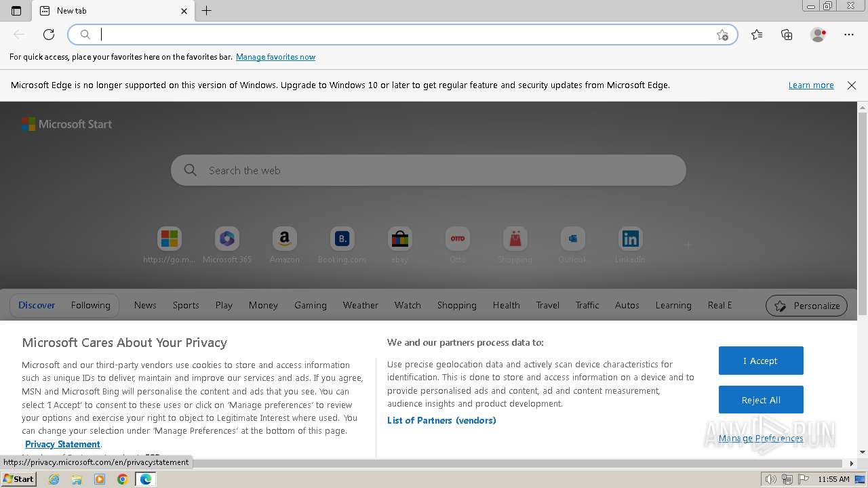Launch Google Chrome from taskbar
The width and height of the screenshot is (868, 488).
(x=123, y=479)
